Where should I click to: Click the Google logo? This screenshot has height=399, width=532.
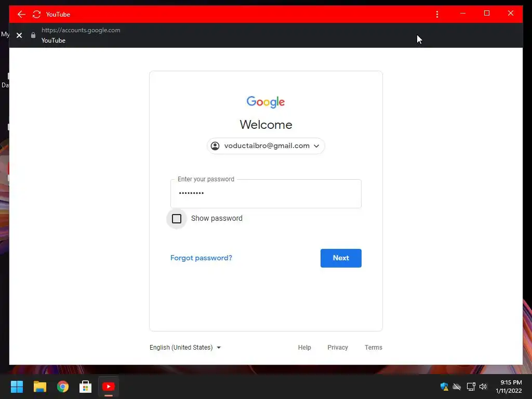click(265, 102)
